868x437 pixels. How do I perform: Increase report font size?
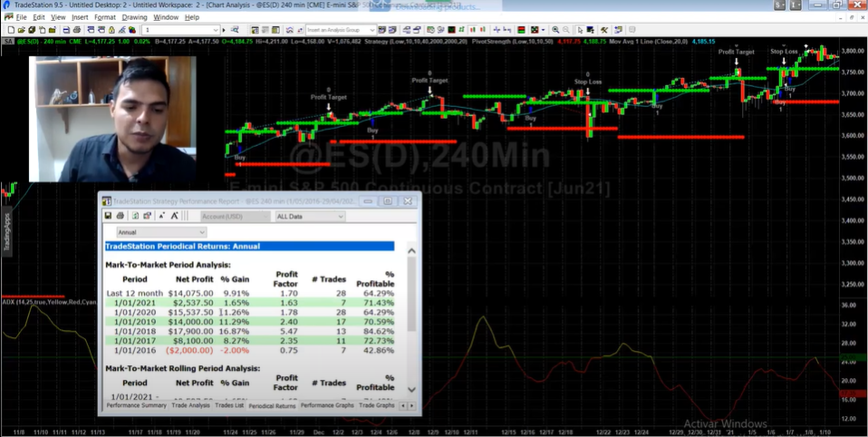click(174, 216)
